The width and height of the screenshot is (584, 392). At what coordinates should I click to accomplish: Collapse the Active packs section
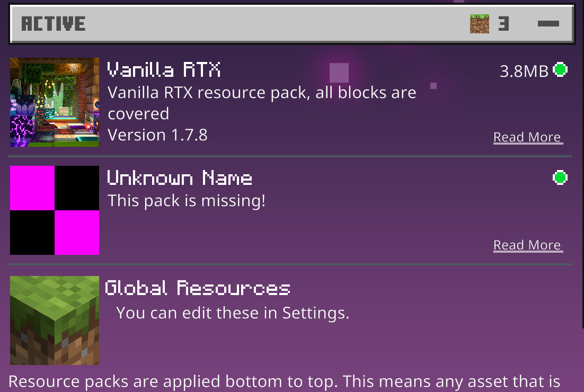(548, 24)
